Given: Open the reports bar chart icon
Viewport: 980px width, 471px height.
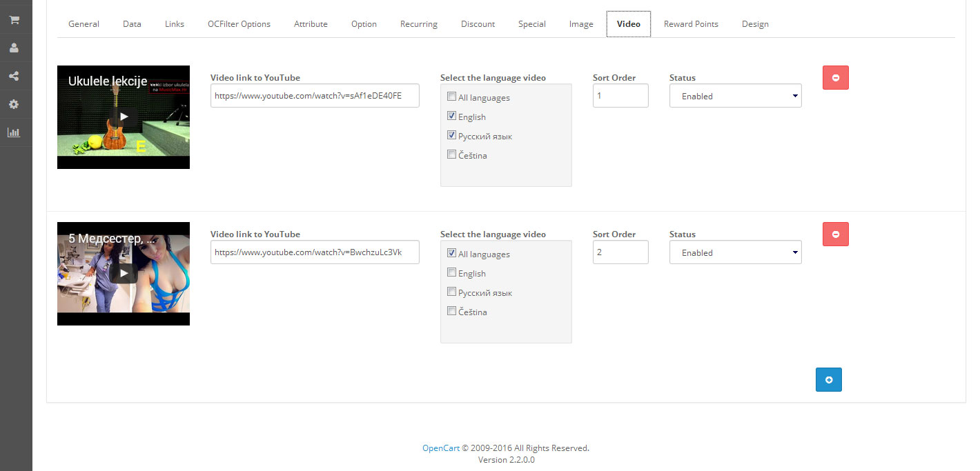Looking at the screenshot, I should [x=14, y=132].
